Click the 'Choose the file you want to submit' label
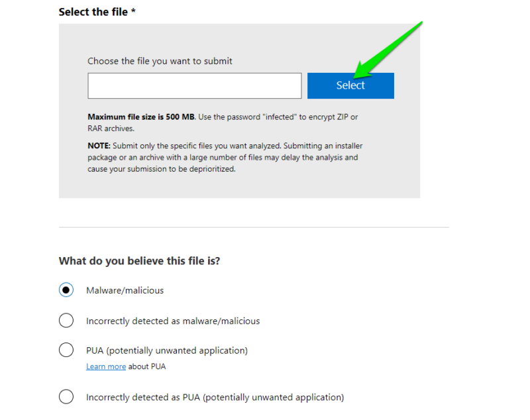The image size is (530, 420). [x=160, y=60]
